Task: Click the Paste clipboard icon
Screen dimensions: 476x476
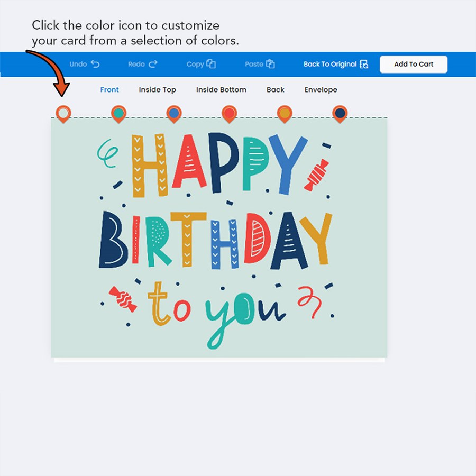Action: pos(270,64)
